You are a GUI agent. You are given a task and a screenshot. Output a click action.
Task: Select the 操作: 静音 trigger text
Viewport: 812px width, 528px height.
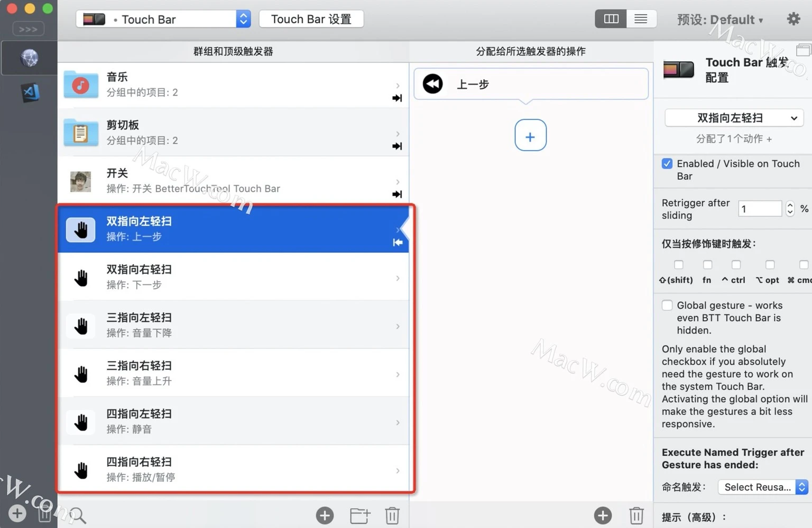coord(129,429)
